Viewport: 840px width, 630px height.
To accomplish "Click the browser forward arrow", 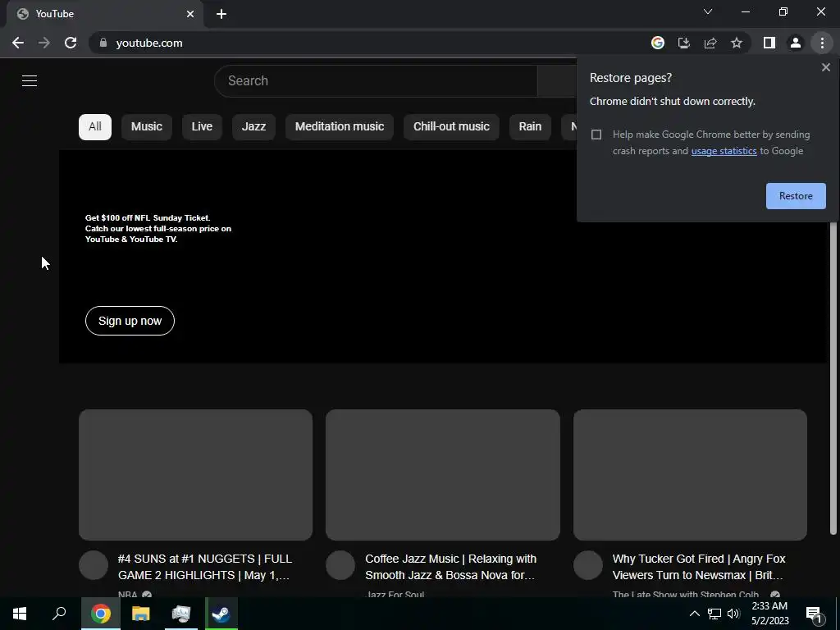I will click(x=44, y=43).
